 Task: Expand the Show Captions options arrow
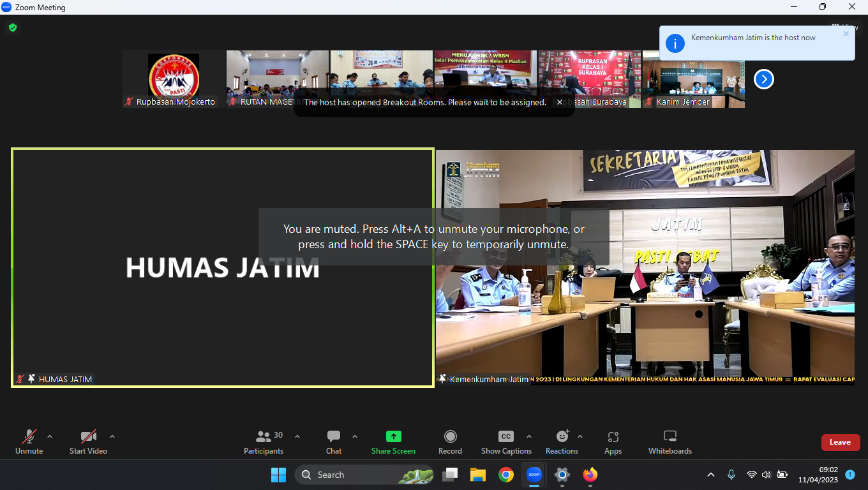[529, 437]
